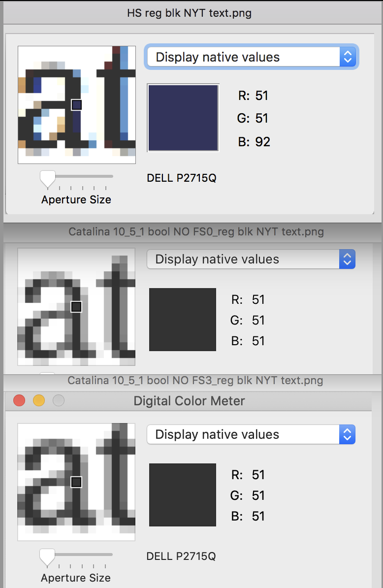Open the middle window's 'Display native values' dropdown
The height and width of the screenshot is (588, 383).
[251, 259]
